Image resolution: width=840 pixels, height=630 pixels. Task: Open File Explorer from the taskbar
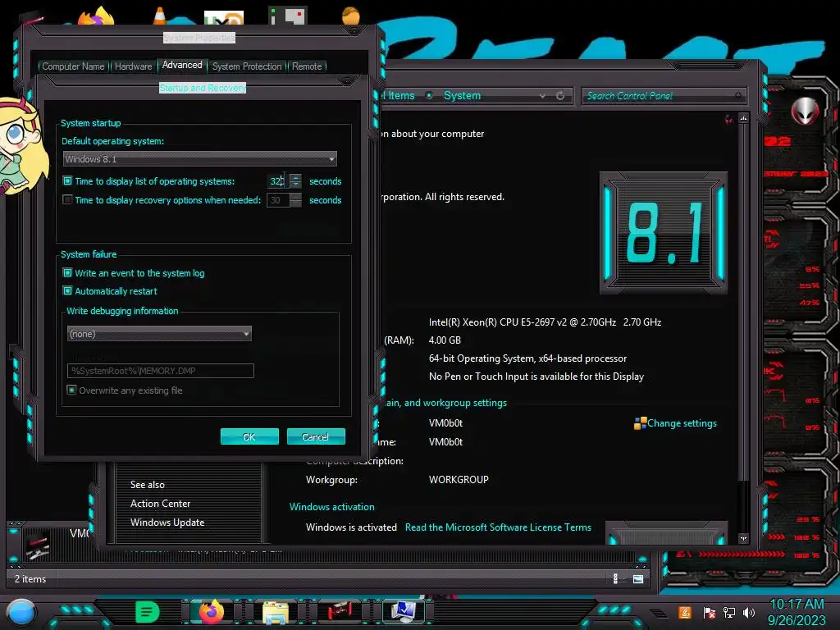tap(276, 613)
